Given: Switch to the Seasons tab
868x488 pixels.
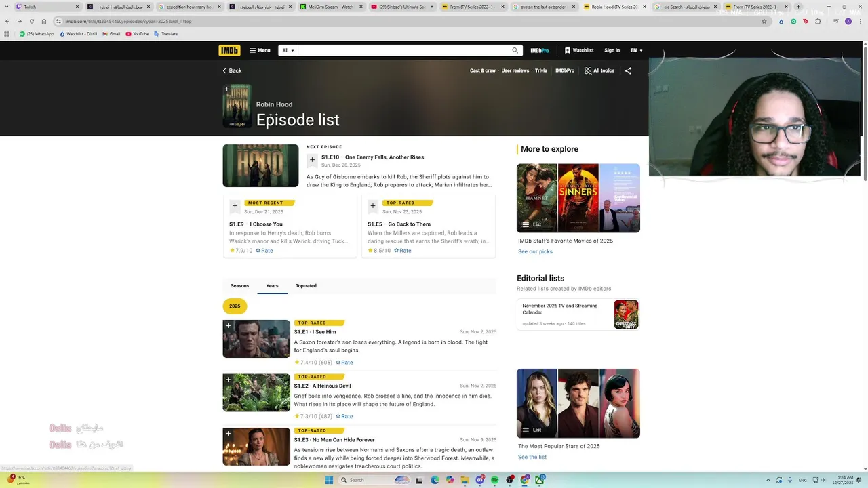Looking at the screenshot, I should (239, 286).
